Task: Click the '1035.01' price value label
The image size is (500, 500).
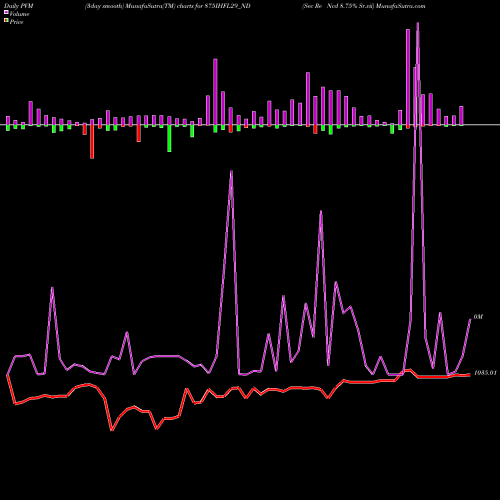Action: 485,373
